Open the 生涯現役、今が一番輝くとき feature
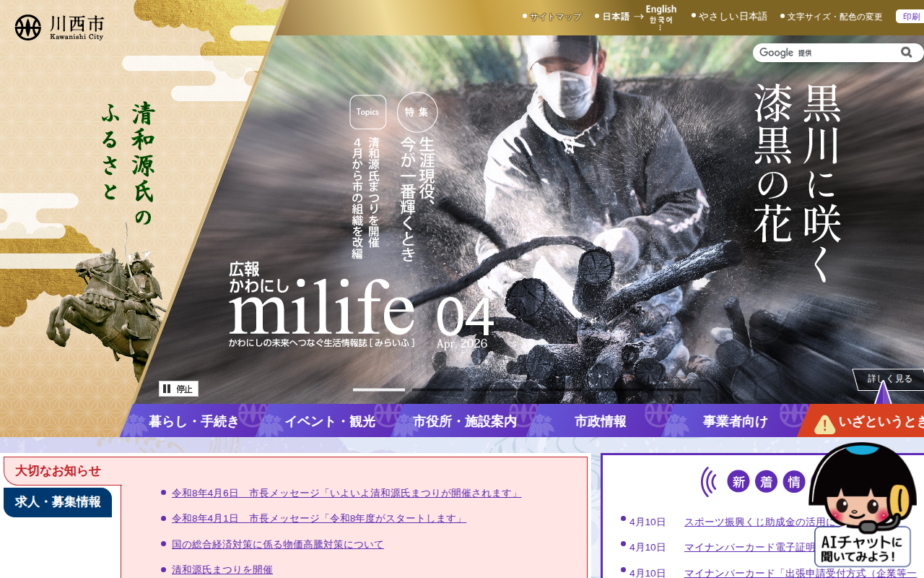Image resolution: width=924 pixels, height=578 pixels. coord(417,199)
